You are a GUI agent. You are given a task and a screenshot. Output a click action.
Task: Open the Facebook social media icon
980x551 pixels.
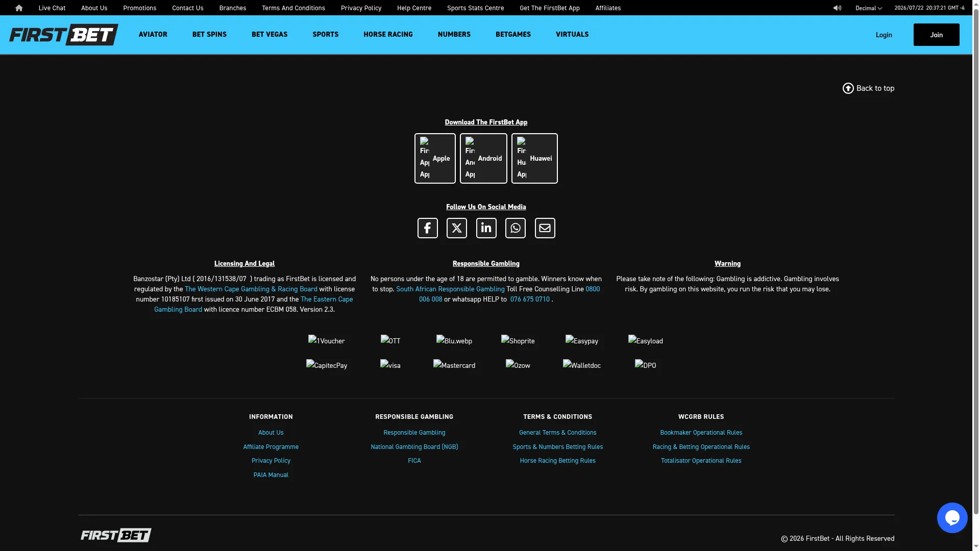tap(428, 228)
